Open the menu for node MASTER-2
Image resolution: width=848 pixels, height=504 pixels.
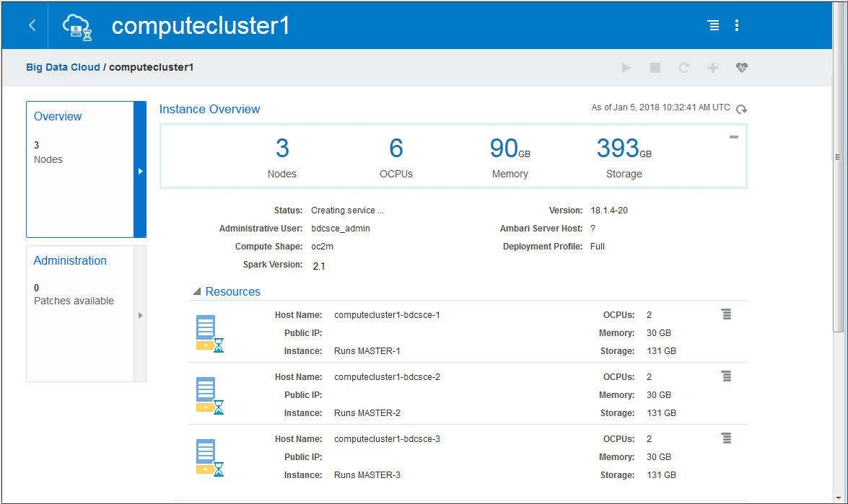pos(726,376)
